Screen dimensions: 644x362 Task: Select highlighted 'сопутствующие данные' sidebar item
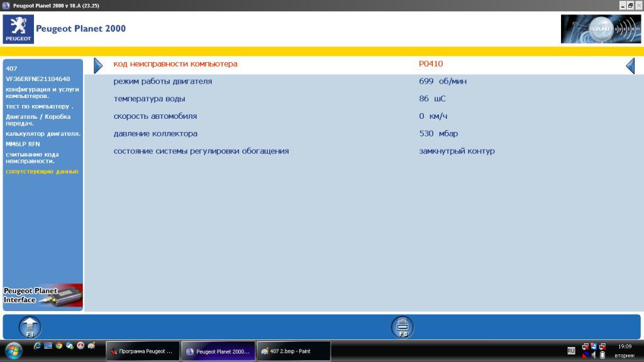coord(42,171)
